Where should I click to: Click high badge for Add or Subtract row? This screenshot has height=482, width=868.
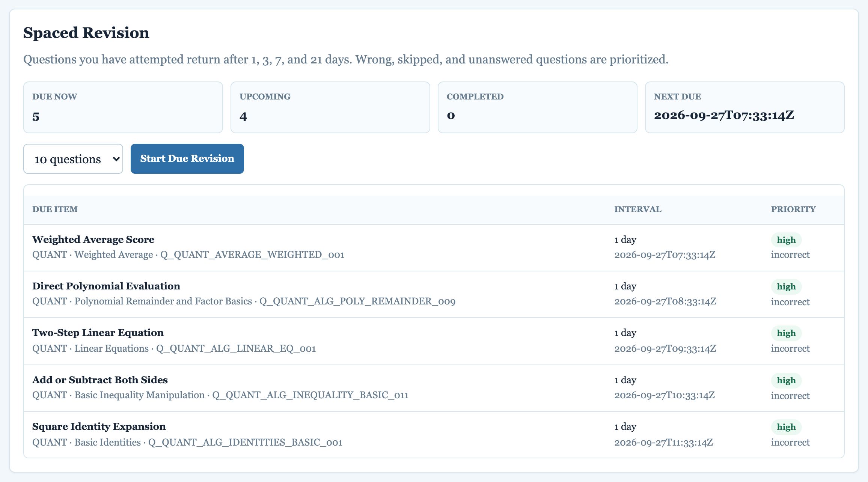click(786, 380)
